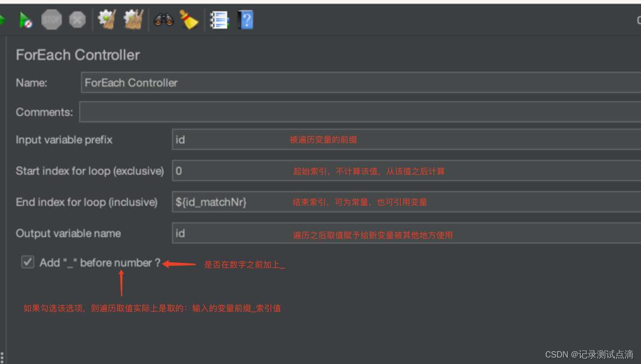Click the vertical drag handle dots bottom-left
641x364 pixels.
click(x=2, y=355)
